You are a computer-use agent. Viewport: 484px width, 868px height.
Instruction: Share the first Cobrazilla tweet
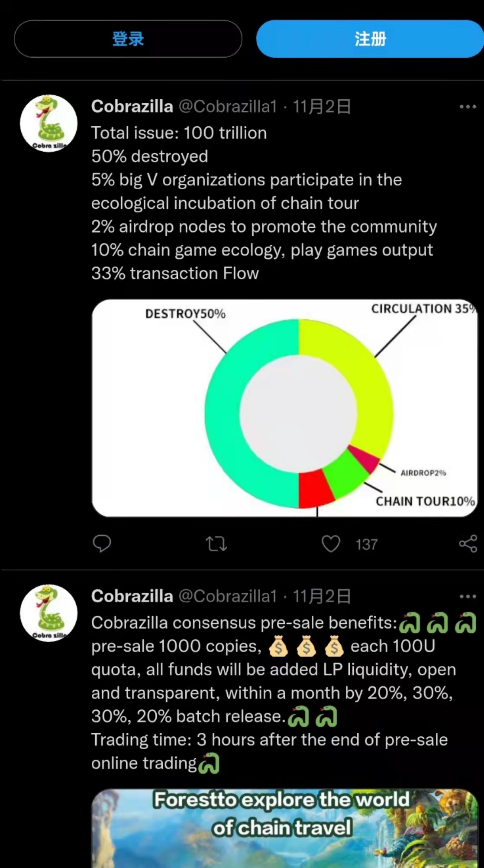[x=468, y=543]
